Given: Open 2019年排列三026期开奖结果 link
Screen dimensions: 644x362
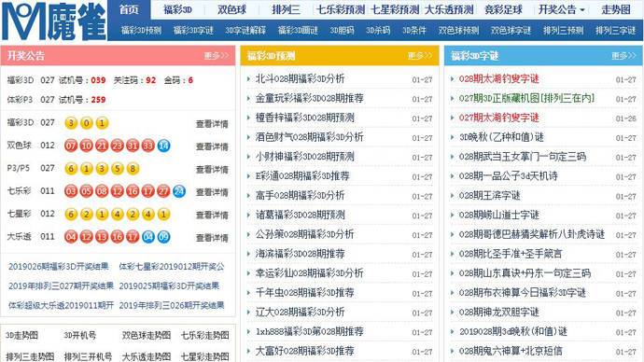Looking at the screenshot, I should coord(172,305).
